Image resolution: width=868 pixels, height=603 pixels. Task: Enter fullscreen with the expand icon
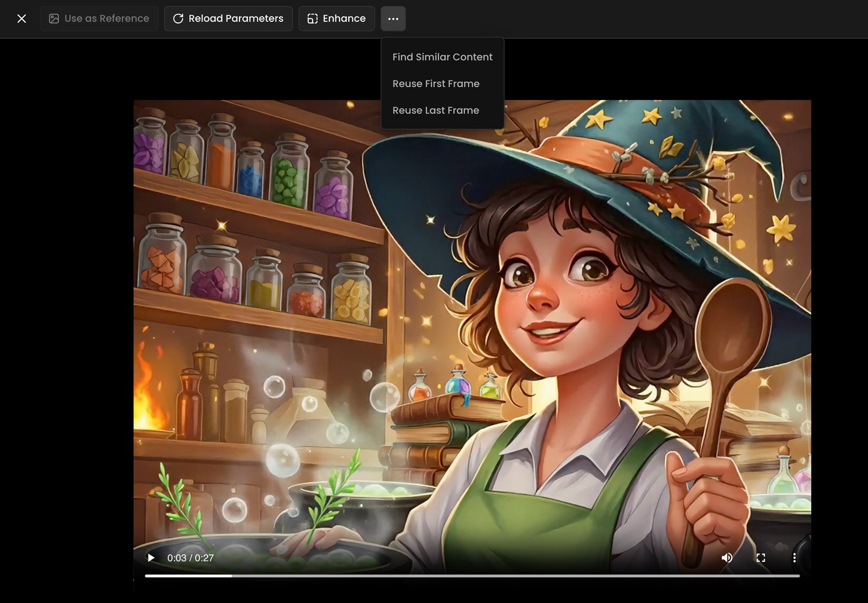pos(760,557)
